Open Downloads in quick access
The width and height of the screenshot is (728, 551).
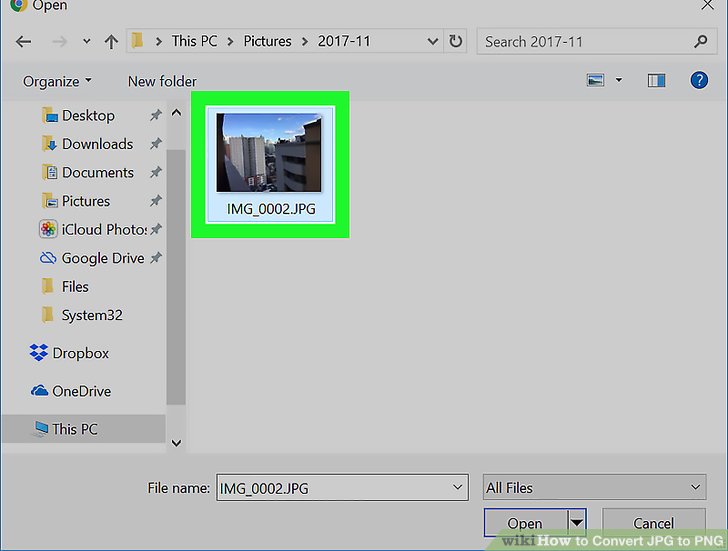pyautogui.click(x=97, y=144)
